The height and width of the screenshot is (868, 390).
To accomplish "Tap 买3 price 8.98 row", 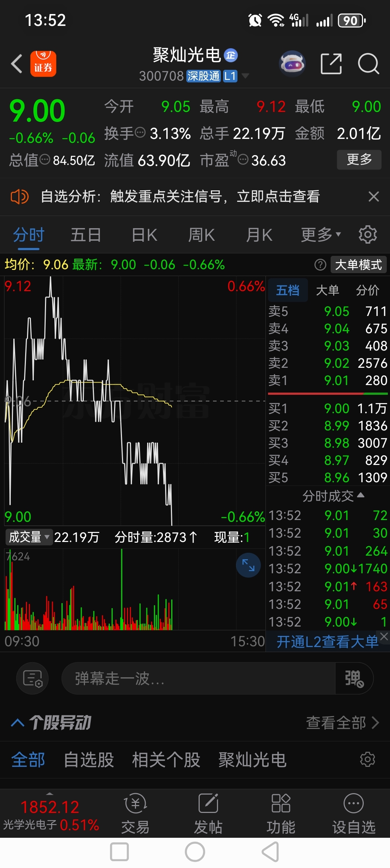I will [328, 443].
